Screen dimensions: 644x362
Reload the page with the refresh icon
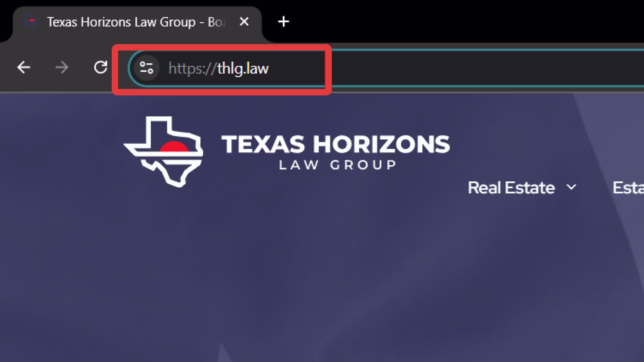point(100,67)
